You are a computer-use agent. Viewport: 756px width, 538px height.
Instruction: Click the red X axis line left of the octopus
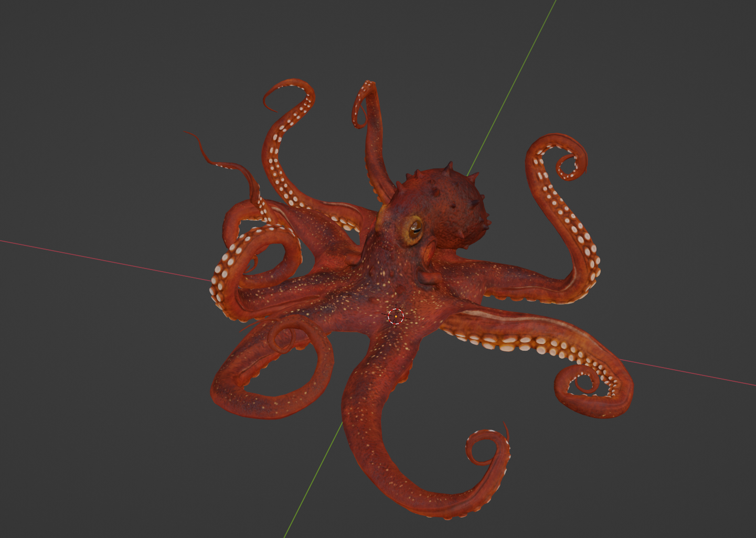click(x=105, y=260)
